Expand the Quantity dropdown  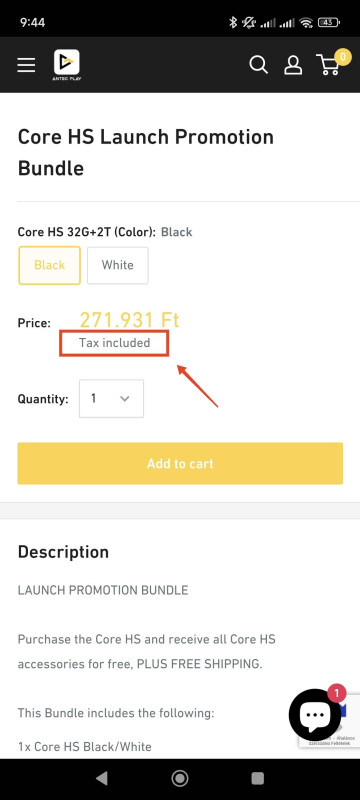pos(111,398)
